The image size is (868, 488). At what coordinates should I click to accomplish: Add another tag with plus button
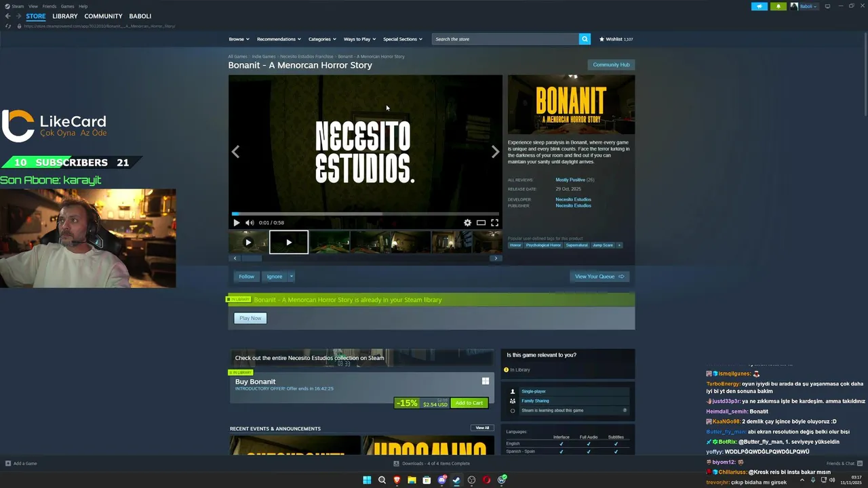pos(619,245)
